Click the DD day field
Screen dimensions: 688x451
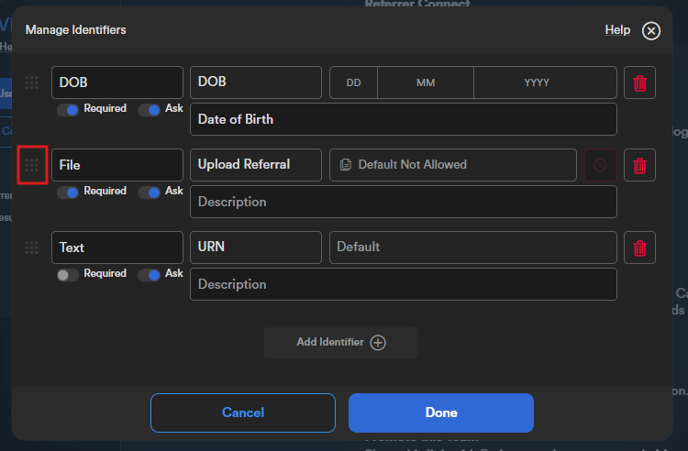353,82
